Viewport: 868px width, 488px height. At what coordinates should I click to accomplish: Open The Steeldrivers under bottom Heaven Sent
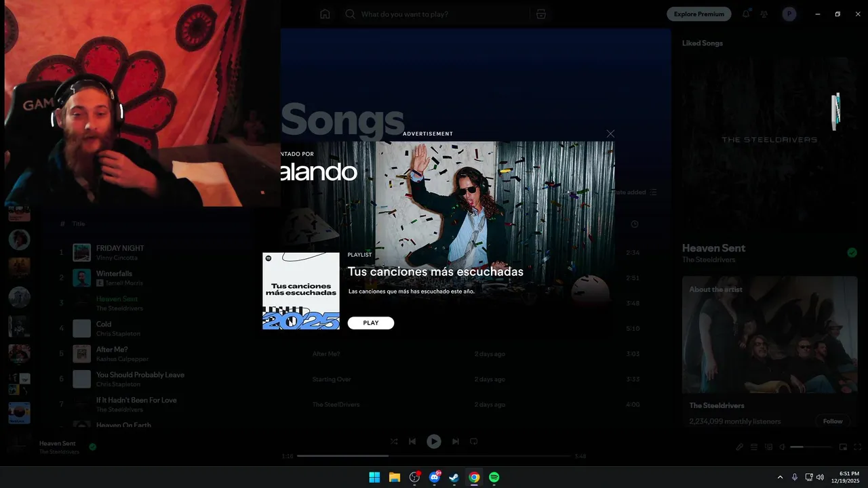point(59,451)
